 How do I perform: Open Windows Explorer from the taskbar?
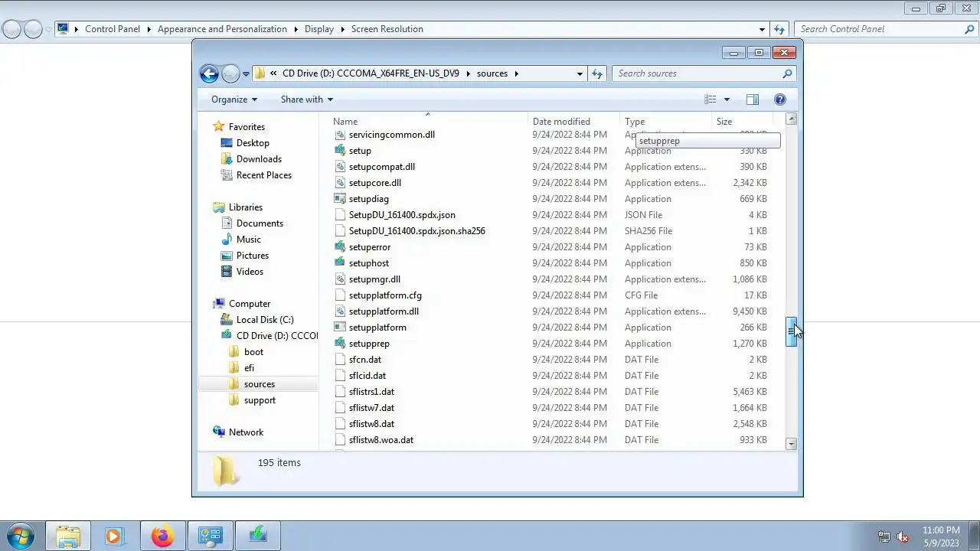click(x=68, y=536)
